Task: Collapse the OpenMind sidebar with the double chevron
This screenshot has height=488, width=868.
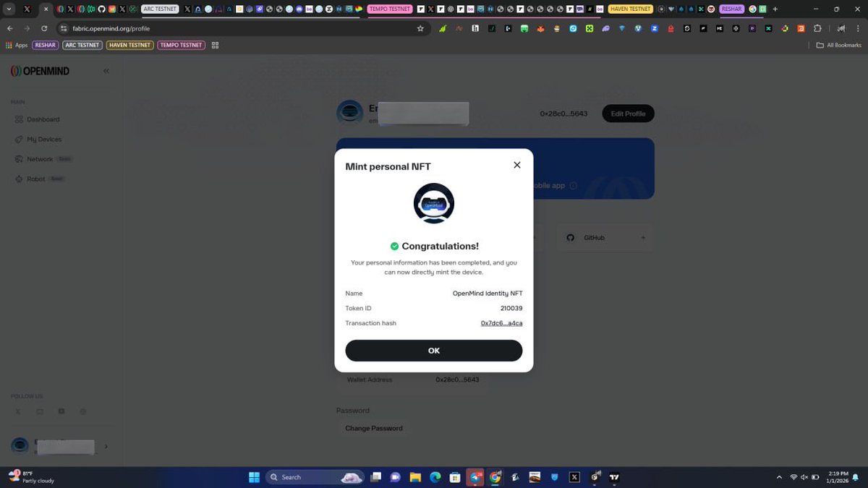Action: click(x=106, y=71)
